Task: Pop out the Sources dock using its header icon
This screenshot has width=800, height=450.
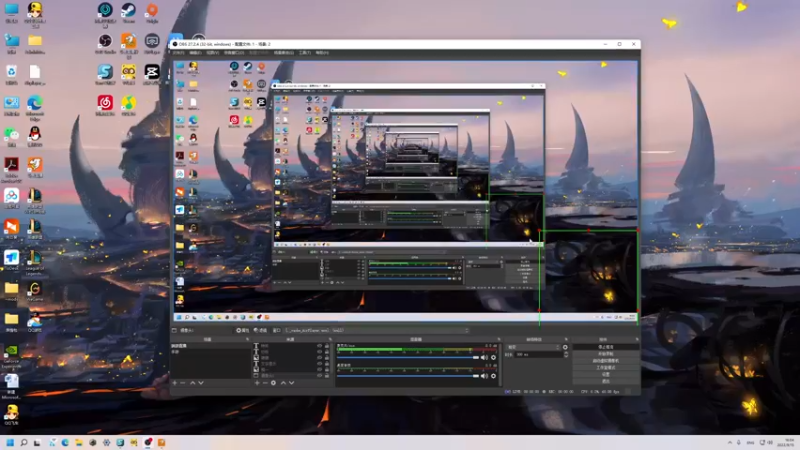Action: [x=330, y=339]
